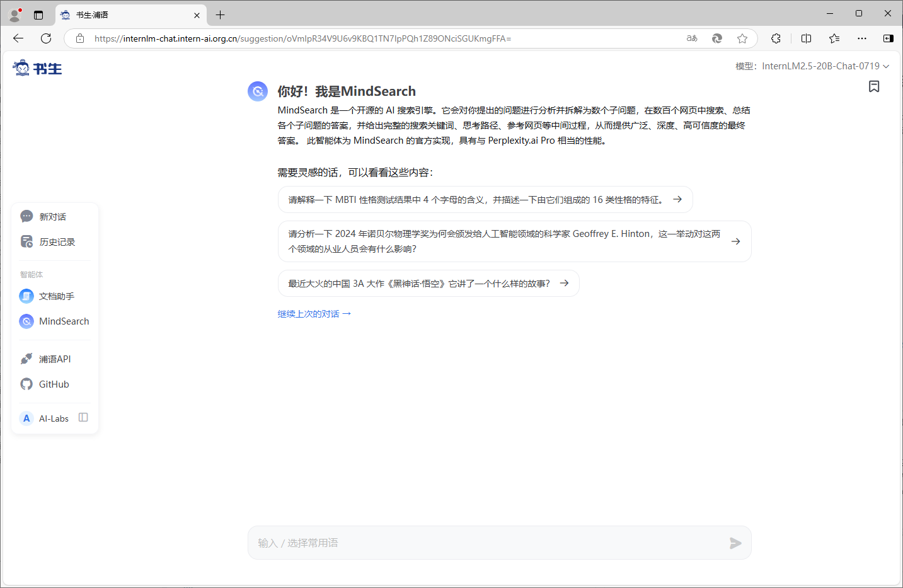Click AI-Labs menu label
The height and width of the screenshot is (588, 903).
coord(54,418)
